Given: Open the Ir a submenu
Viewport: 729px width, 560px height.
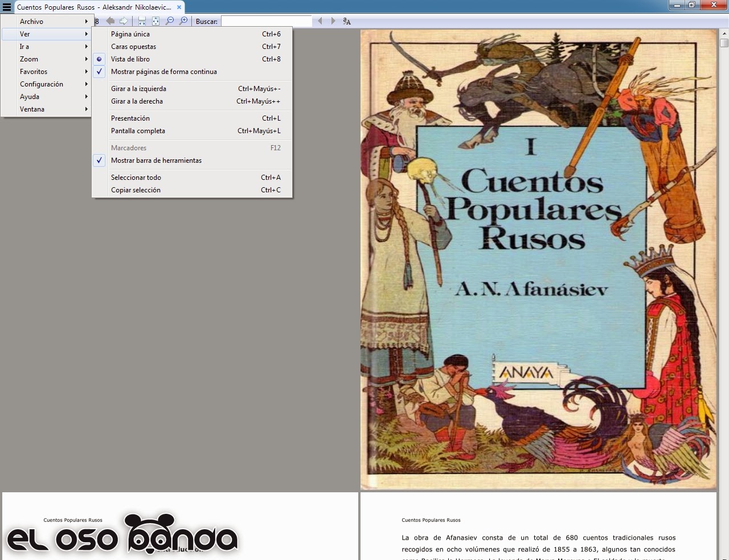Looking at the screenshot, I should 47,47.
